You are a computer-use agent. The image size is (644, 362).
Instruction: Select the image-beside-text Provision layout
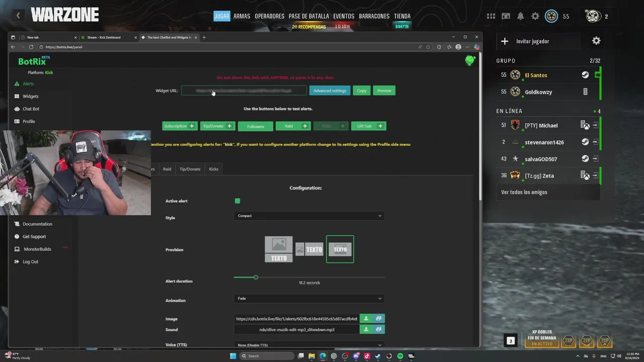pos(309,249)
